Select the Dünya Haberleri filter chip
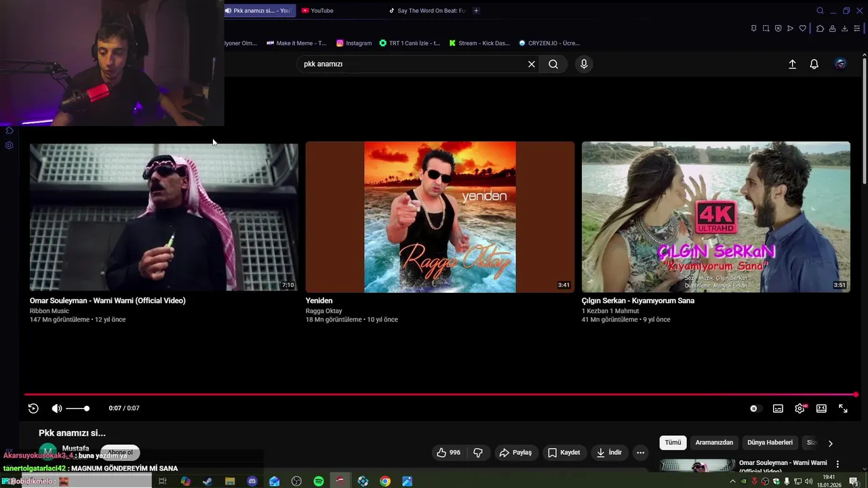Screen dimensions: 868x488 coord(770,443)
